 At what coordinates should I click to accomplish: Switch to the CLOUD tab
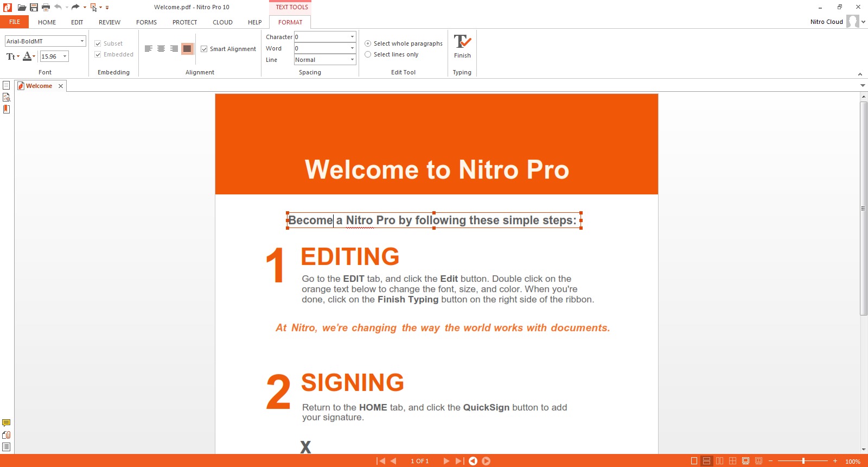222,22
